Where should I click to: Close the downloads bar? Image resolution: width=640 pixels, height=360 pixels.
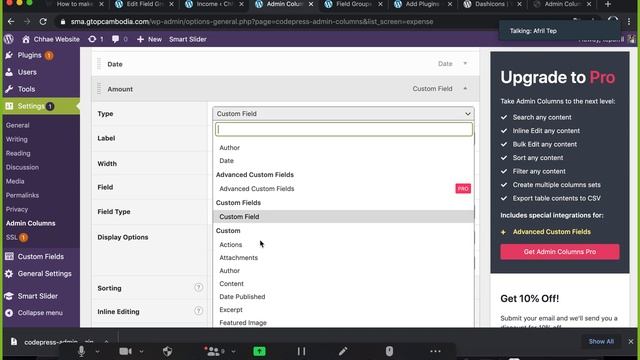click(x=631, y=342)
